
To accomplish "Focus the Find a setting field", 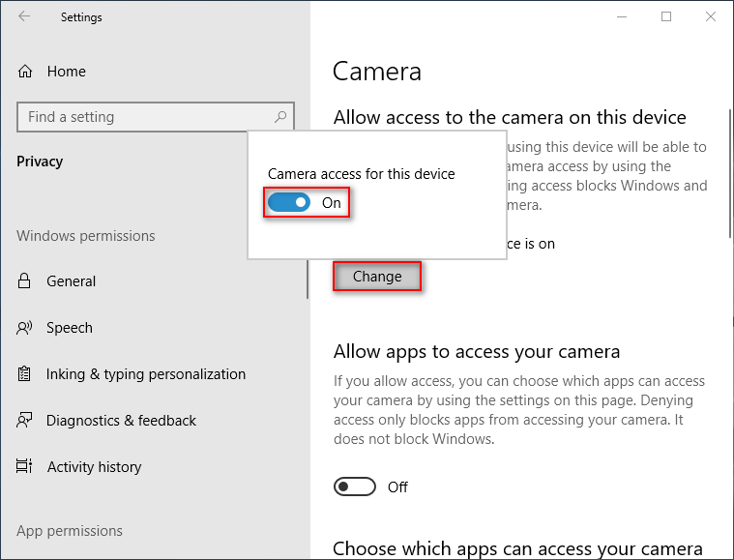I will point(156,117).
